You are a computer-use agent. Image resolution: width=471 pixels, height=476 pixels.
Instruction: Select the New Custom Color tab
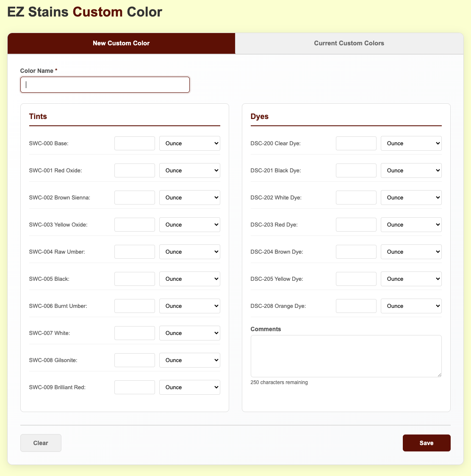121,43
